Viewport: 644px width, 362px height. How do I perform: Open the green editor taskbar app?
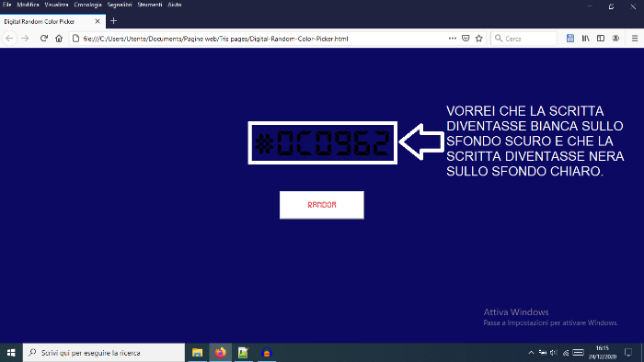pos(243,353)
